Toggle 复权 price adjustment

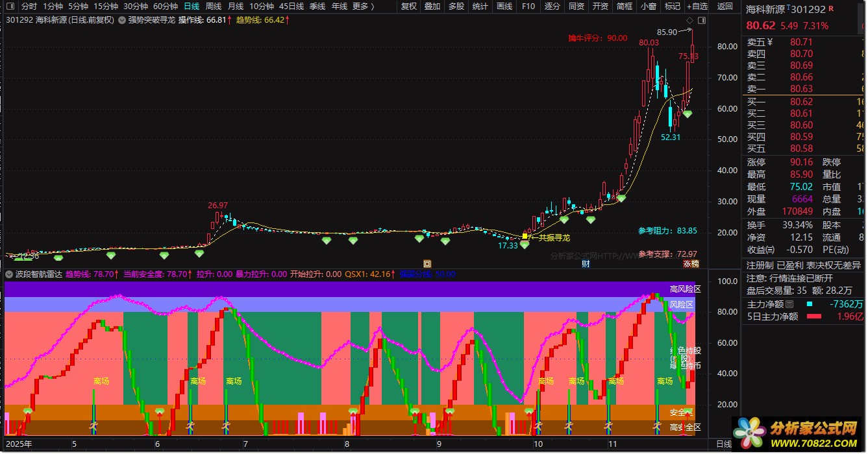(x=409, y=6)
